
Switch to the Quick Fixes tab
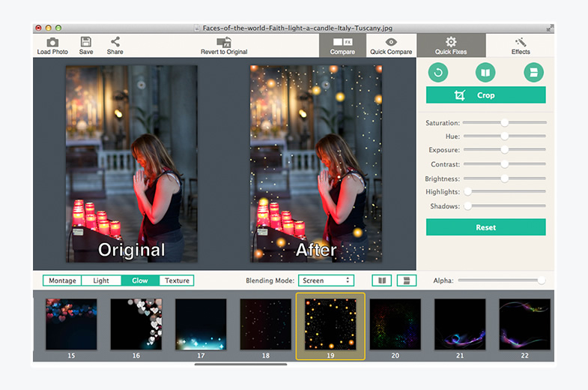451,46
